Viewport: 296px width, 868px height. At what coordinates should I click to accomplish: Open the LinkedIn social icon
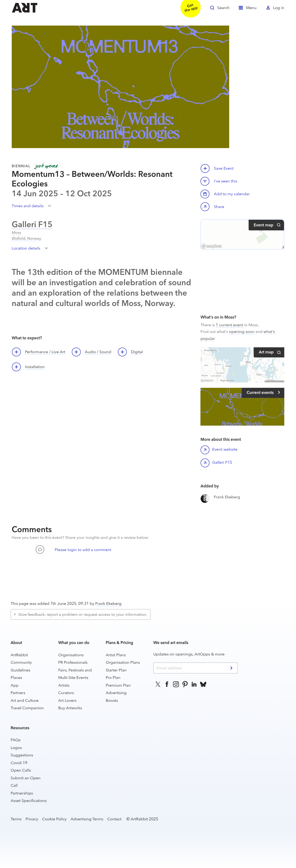coord(194,684)
